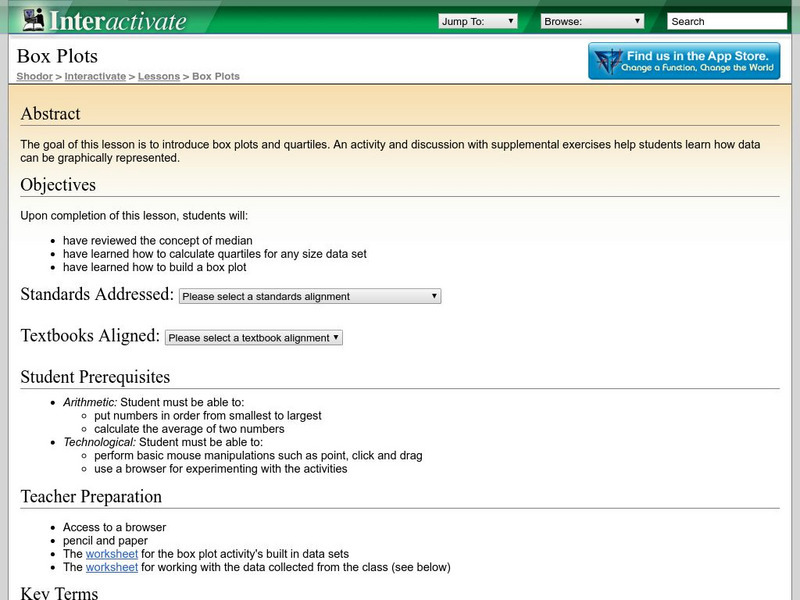The image size is (800, 600).
Task: Click the Box Plots page heading
Action: point(57,56)
